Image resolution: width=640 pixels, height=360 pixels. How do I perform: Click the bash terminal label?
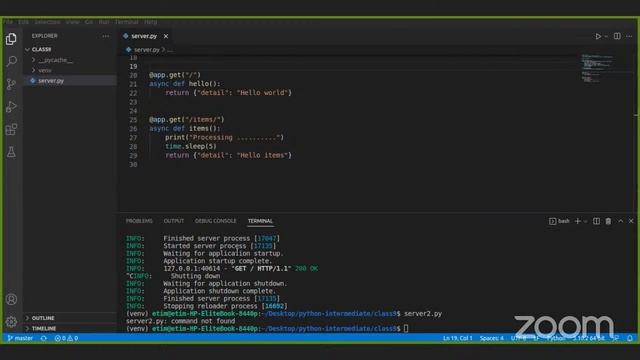559,221
